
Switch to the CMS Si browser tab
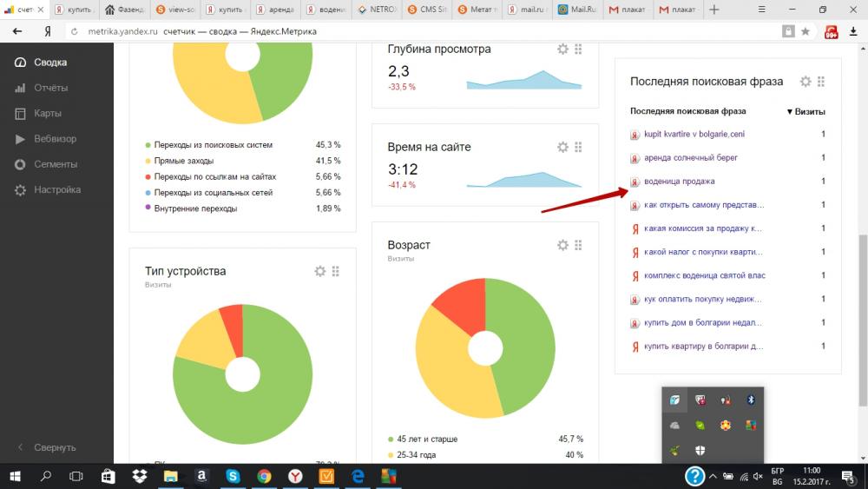426,10
